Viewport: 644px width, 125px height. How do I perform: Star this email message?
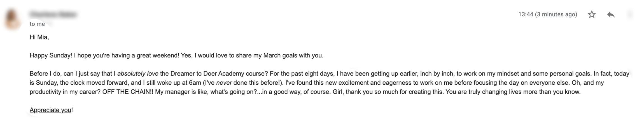click(591, 14)
